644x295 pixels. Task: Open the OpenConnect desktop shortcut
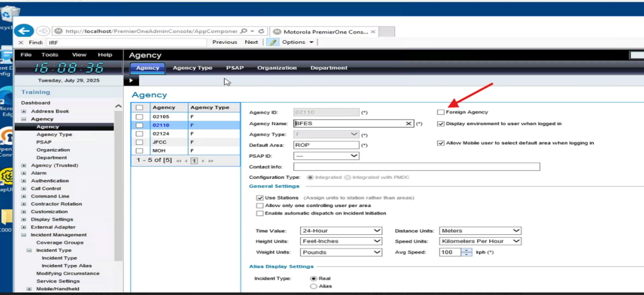coord(6,142)
